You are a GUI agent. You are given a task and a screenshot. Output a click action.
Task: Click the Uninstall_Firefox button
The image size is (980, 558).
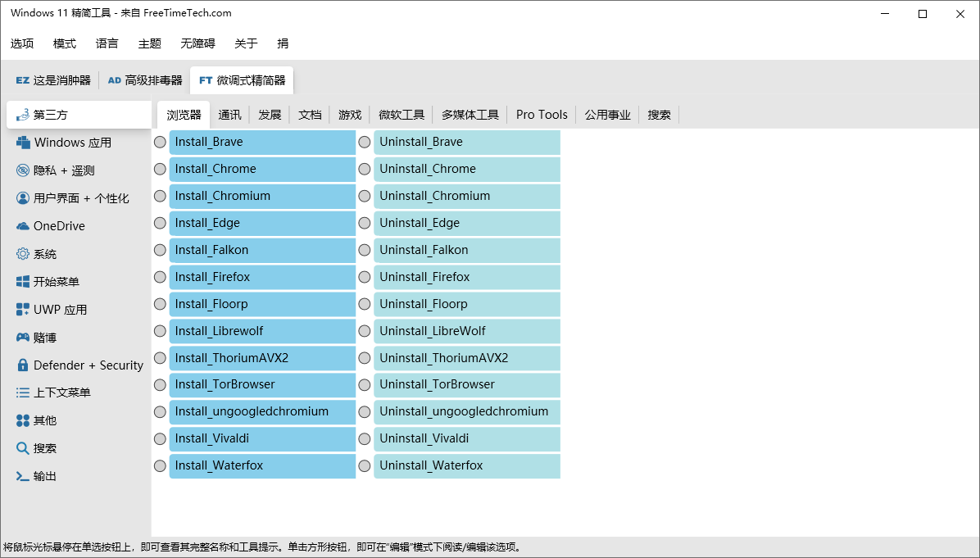tap(466, 277)
